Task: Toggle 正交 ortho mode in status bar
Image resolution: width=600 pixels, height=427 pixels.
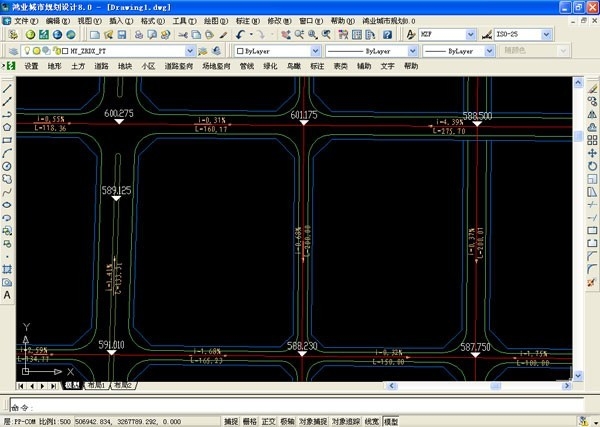Action: click(x=268, y=421)
